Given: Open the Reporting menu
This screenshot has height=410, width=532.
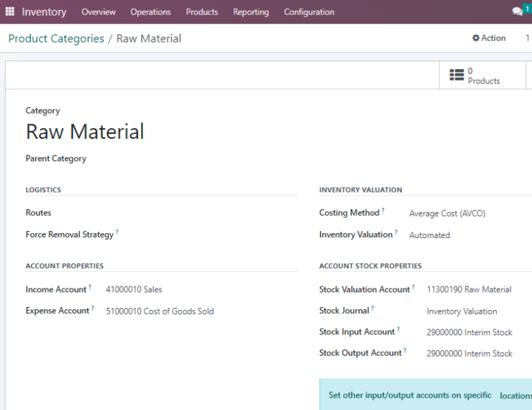Looking at the screenshot, I should 251,12.
